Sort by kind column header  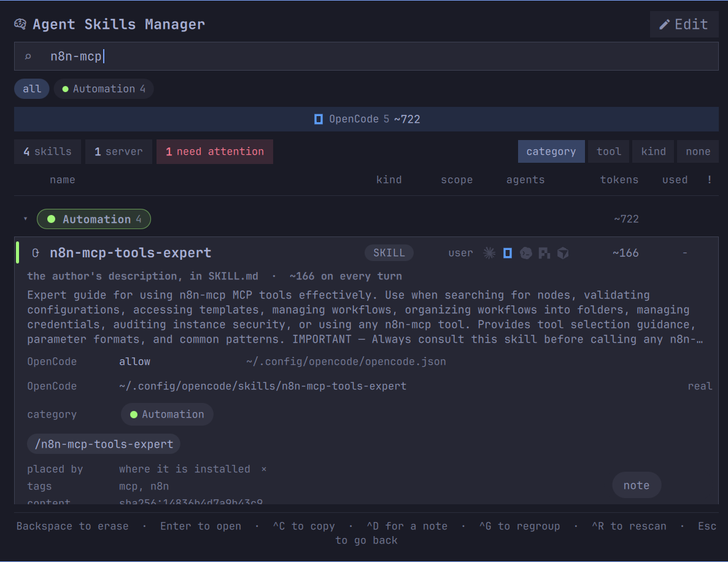(389, 180)
